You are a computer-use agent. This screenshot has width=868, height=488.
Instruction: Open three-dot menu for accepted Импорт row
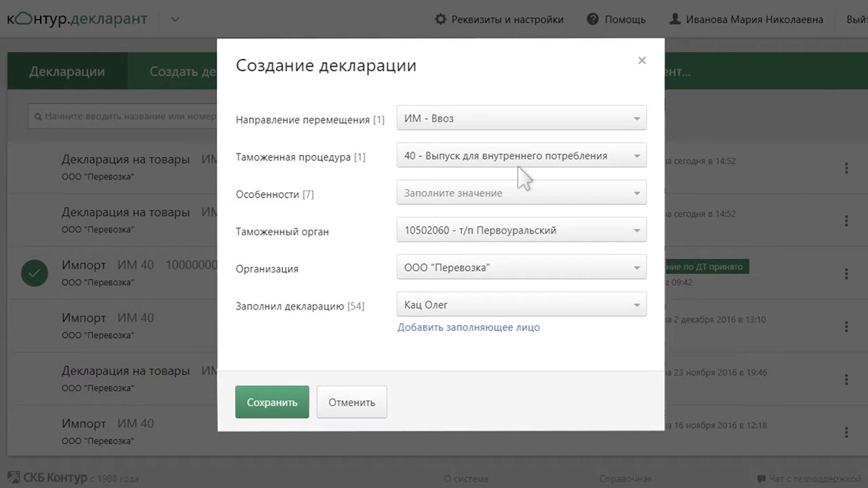coord(846,274)
